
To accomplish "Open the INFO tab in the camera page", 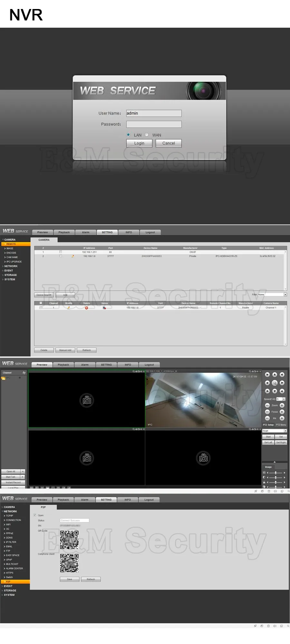I will click(x=129, y=232).
